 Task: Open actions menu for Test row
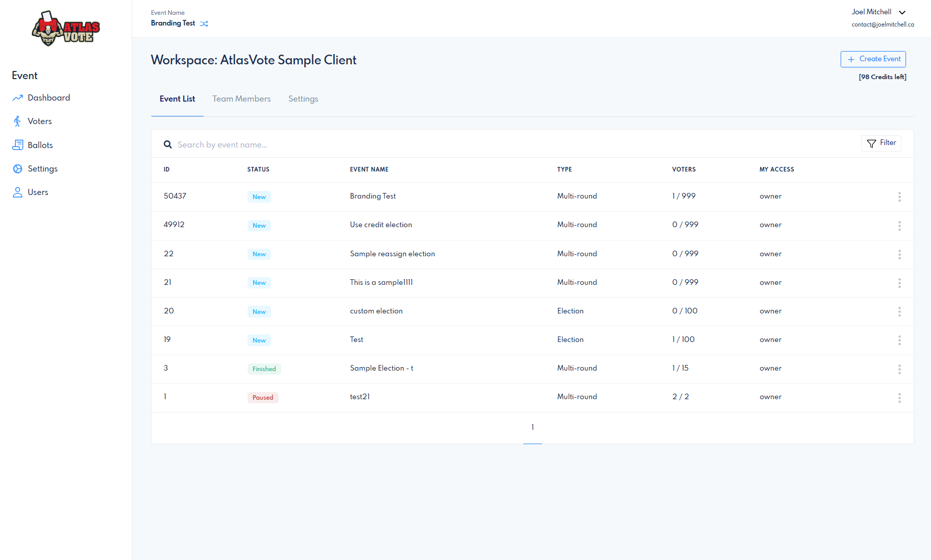[x=899, y=340]
